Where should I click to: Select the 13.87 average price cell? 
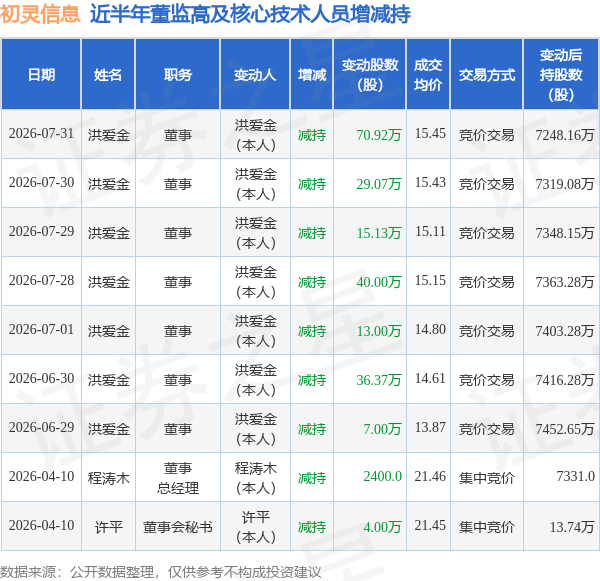coord(430,428)
